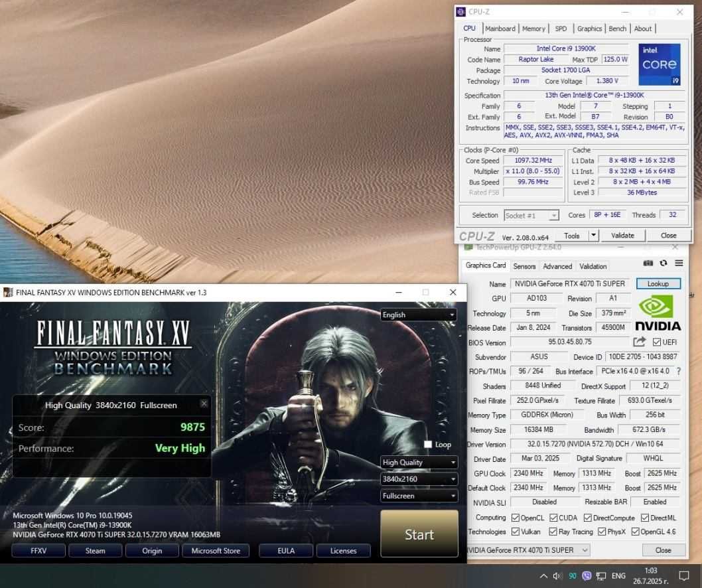Click the Tools button in CPU-Z
702x588 pixels.
pos(571,235)
